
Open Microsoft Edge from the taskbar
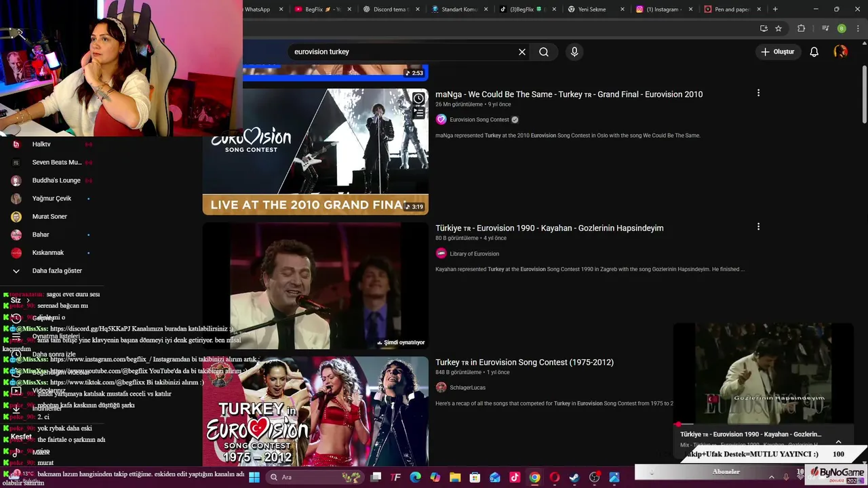pos(416,477)
